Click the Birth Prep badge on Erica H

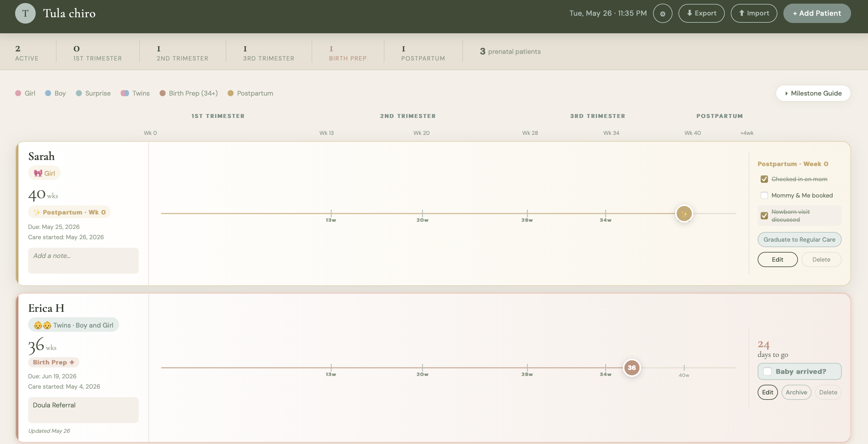coord(53,362)
